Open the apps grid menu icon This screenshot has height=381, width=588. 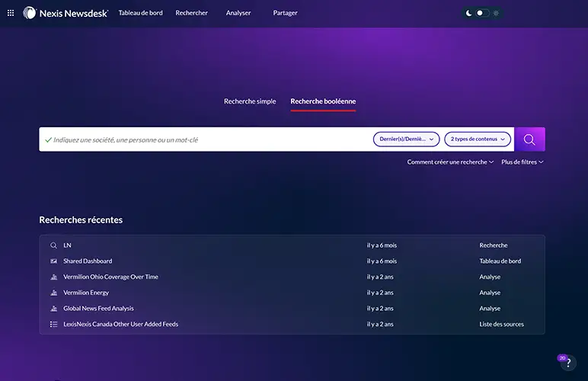point(11,13)
